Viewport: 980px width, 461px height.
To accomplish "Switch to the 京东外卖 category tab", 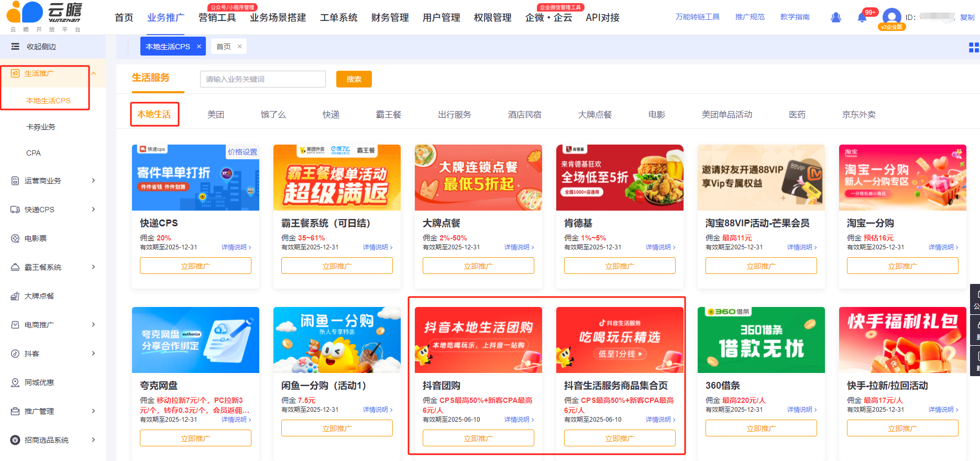I will click(x=859, y=115).
